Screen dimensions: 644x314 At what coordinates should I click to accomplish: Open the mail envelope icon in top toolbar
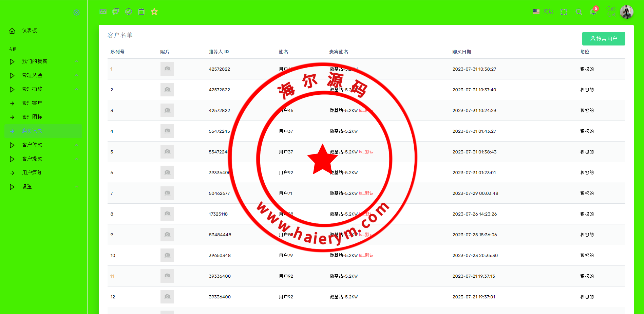pos(103,12)
